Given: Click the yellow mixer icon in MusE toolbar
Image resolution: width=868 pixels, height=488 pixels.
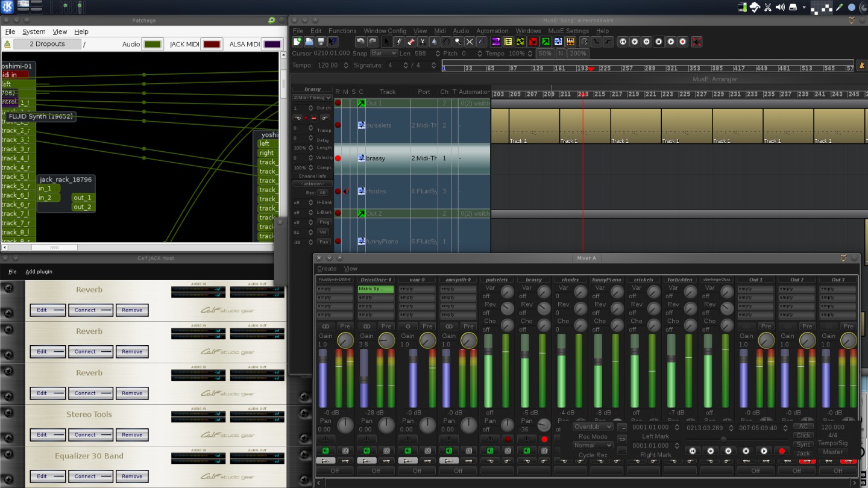Looking at the screenshot, I should (x=508, y=42).
